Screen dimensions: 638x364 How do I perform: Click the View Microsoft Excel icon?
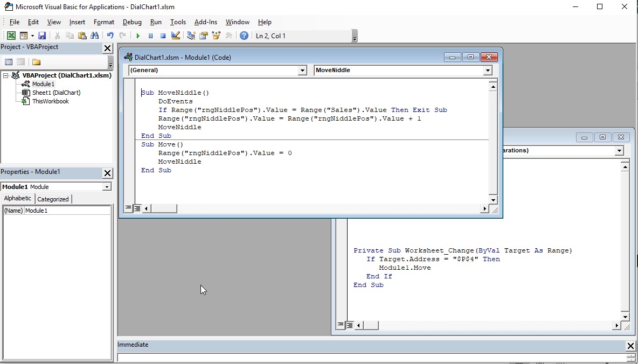[11, 36]
